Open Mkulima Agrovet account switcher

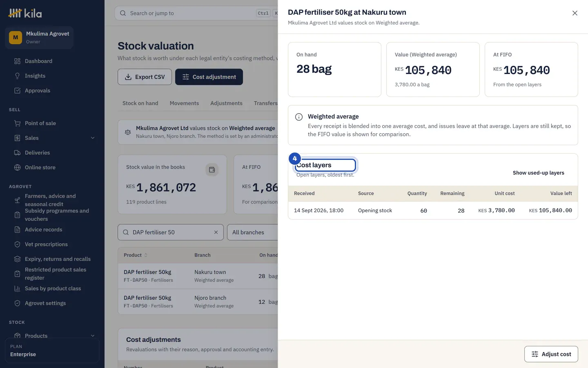(x=39, y=37)
